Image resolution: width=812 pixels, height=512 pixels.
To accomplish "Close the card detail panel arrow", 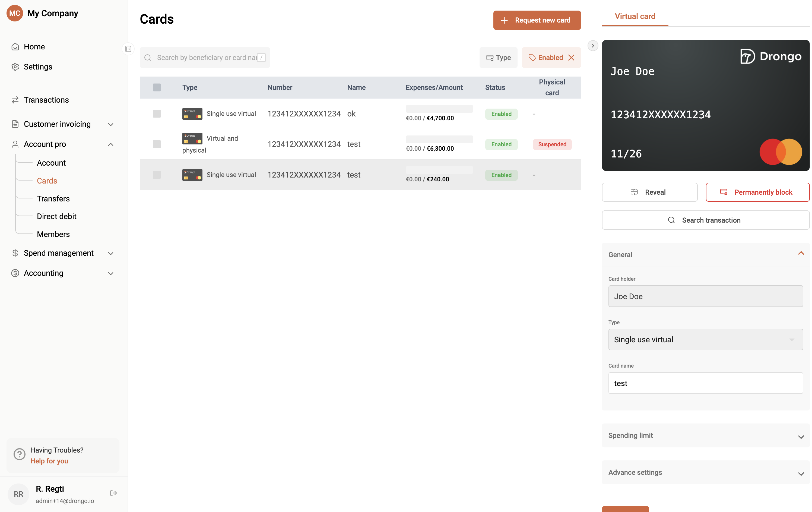I will tap(592, 46).
